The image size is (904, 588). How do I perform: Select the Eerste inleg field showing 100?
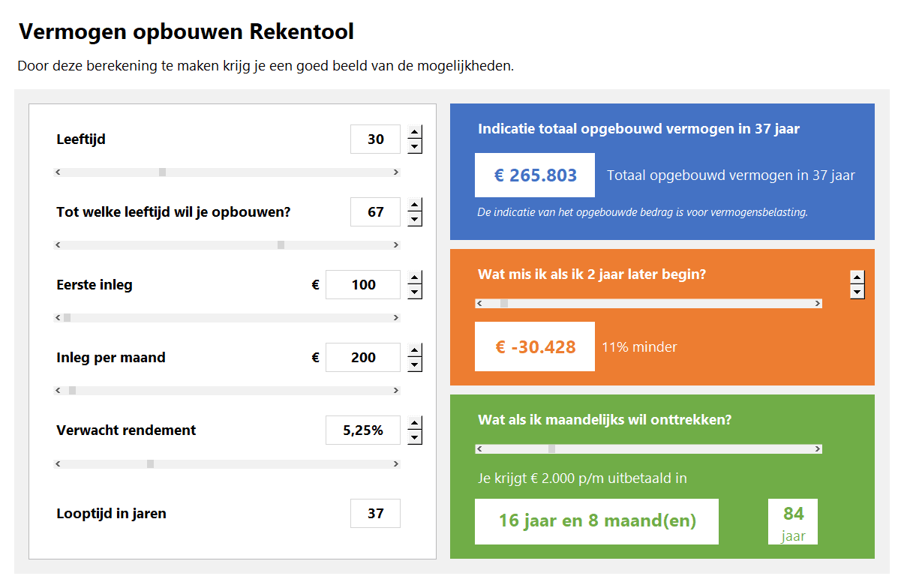363,285
